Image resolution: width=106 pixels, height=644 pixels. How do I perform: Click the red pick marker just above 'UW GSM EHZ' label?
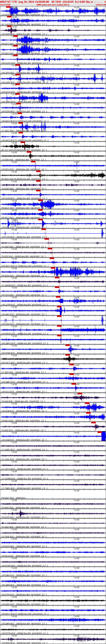pos(99,432)
